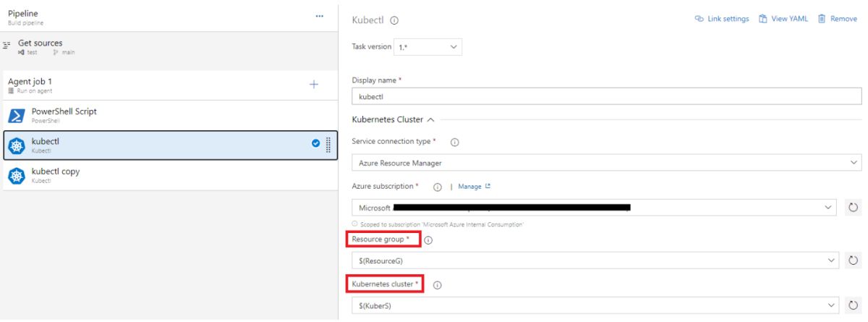Select the PowerShell Script task
The width and height of the screenshot is (868, 322).
coord(169,116)
